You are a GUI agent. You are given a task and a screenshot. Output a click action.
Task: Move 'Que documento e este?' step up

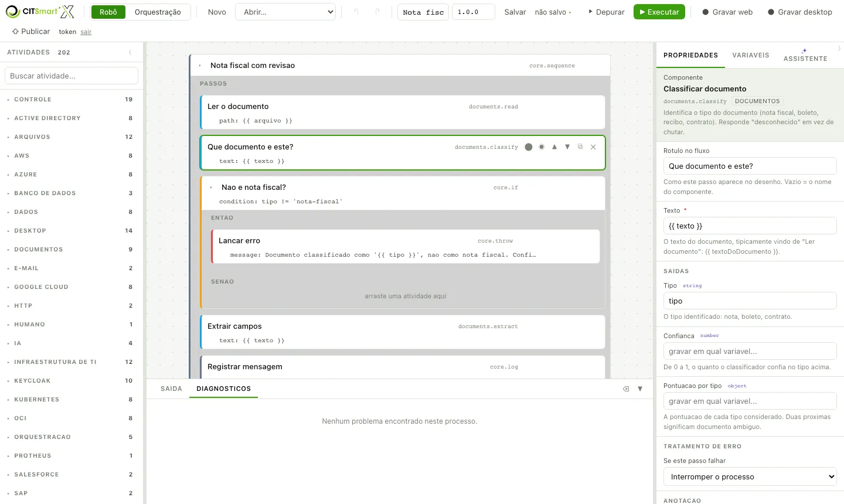[554, 147]
